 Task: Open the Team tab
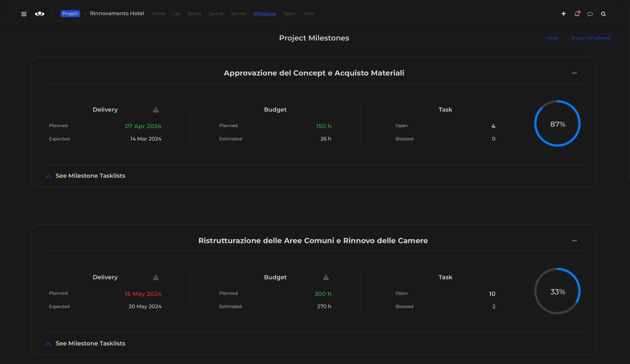[x=289, y=14]
